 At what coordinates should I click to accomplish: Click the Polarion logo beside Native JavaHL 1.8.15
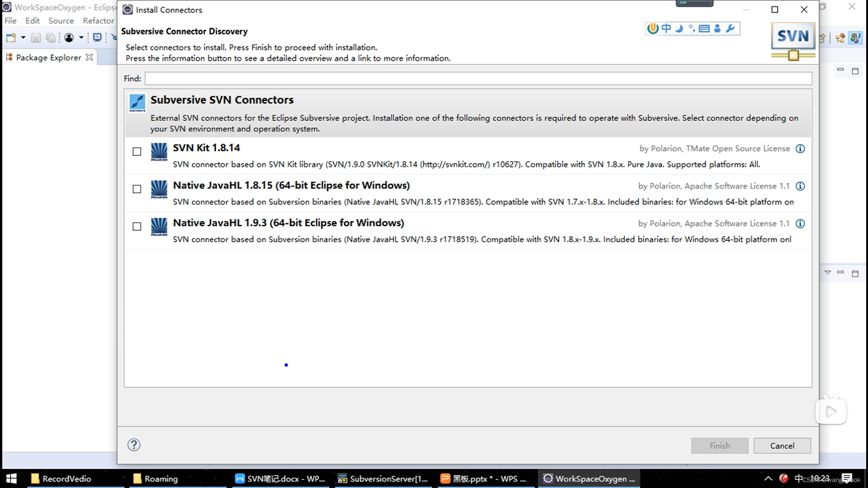coord(159,189)
